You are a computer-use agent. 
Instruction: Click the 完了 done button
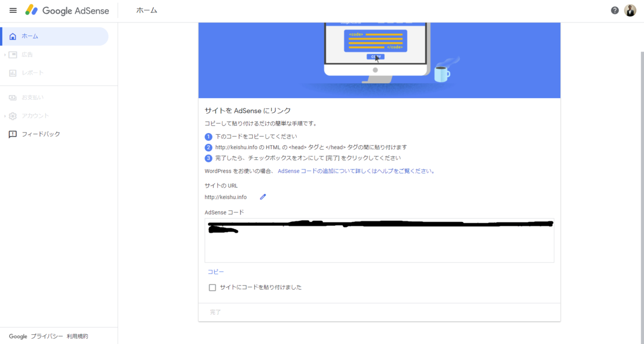[x=215, y=312]
